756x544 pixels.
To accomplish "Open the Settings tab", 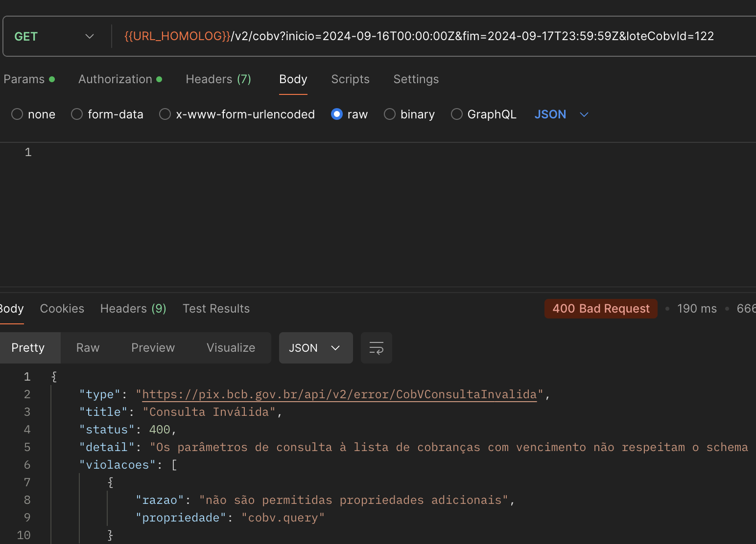I will pos(416,79).
